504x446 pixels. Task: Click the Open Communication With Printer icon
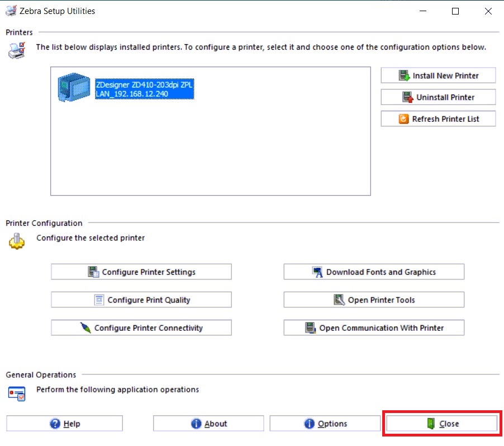(310, 328)
